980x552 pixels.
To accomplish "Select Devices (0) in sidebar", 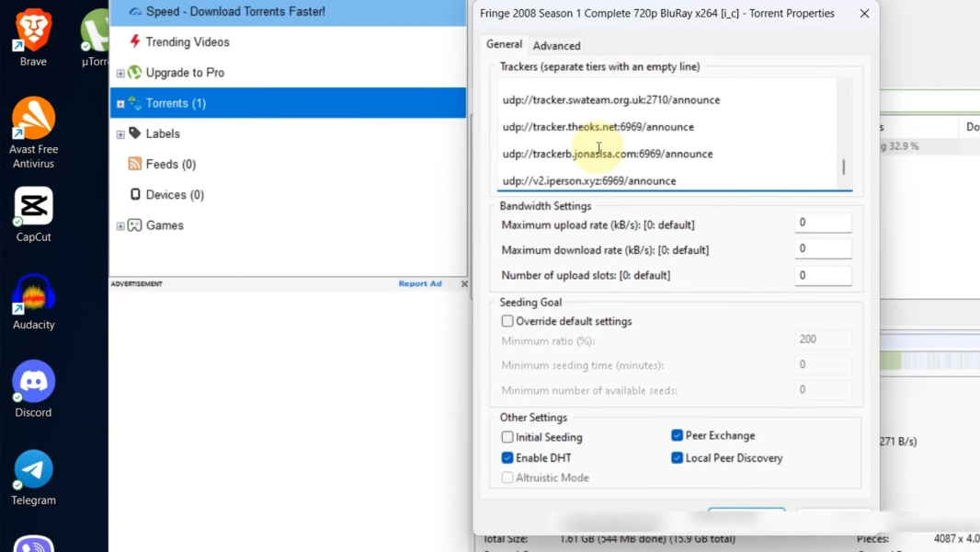I will (x=175, y=195).
